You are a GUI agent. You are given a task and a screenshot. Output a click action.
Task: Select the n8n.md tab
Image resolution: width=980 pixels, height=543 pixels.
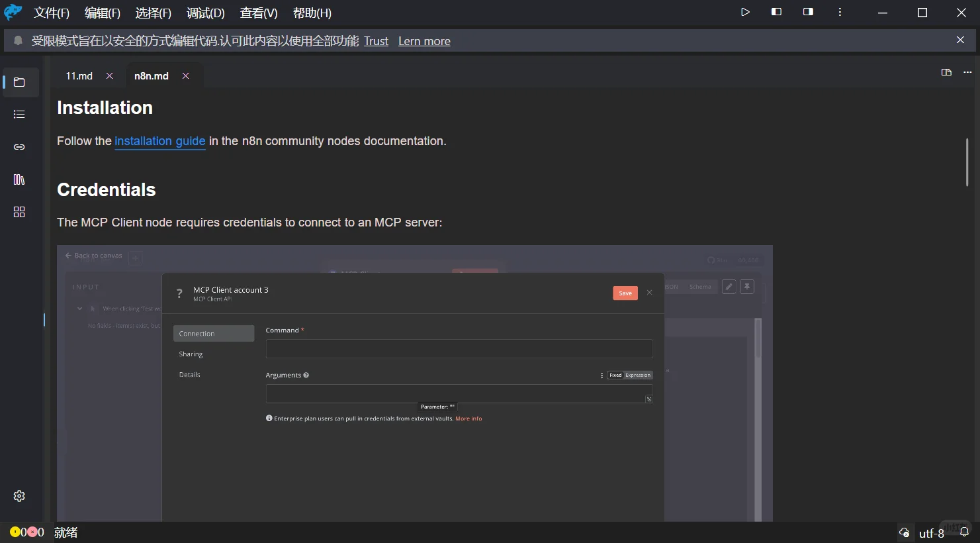pos(152,76)
